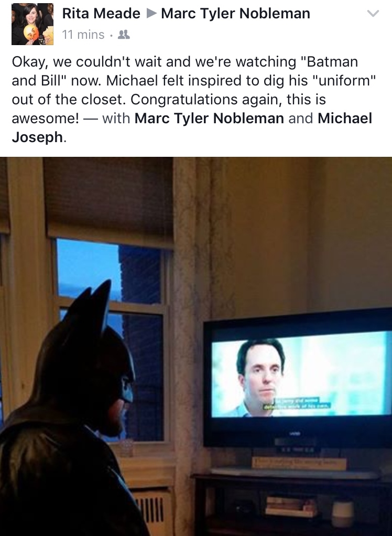The height and width of the screenshot is (536, 392).
Task: Tap the emoji balloon in the profile picture
Action: [x=31, y=33]
